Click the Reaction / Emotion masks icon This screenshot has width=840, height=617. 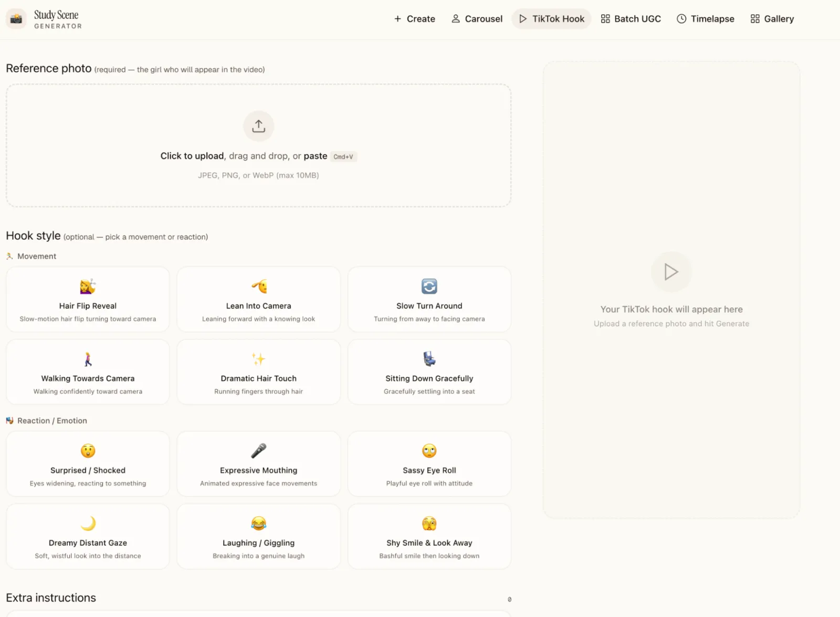click(x=9, y=421)
